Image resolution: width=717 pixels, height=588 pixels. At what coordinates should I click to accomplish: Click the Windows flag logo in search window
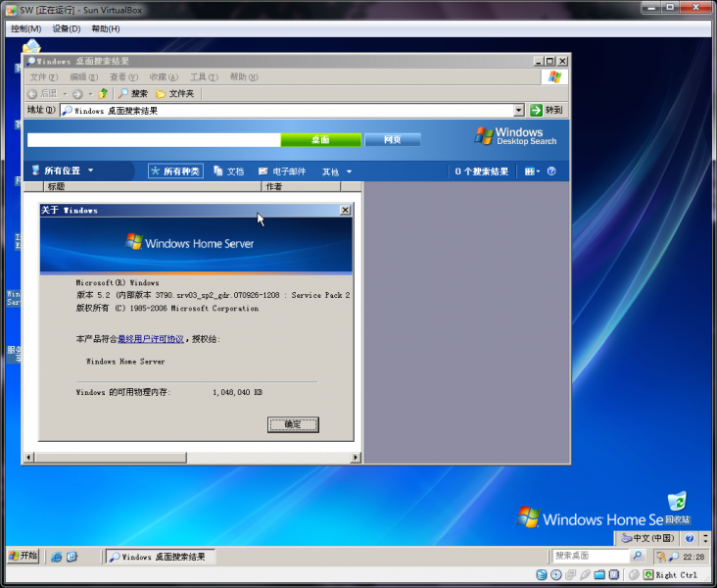(x=554, y=76)
